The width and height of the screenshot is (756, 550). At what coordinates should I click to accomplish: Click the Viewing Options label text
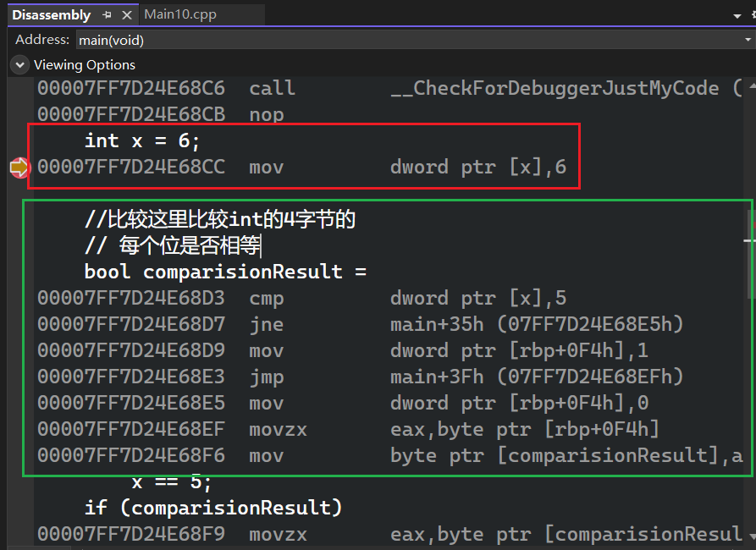coord(84,65)
